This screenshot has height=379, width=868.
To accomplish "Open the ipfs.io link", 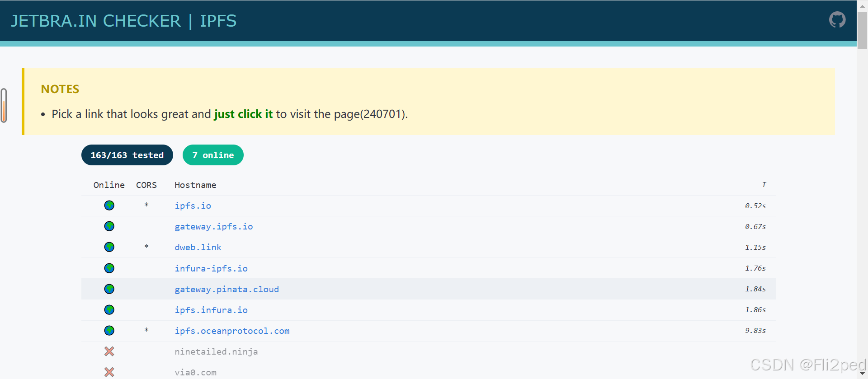I will tap(193, 206).
